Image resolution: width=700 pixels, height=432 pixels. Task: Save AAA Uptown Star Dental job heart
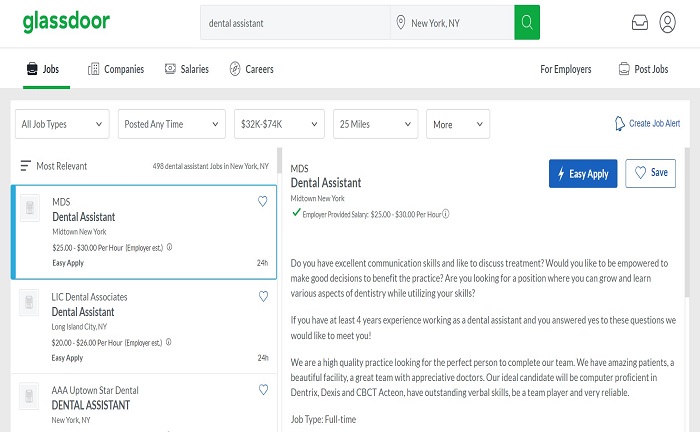(263, 390)
